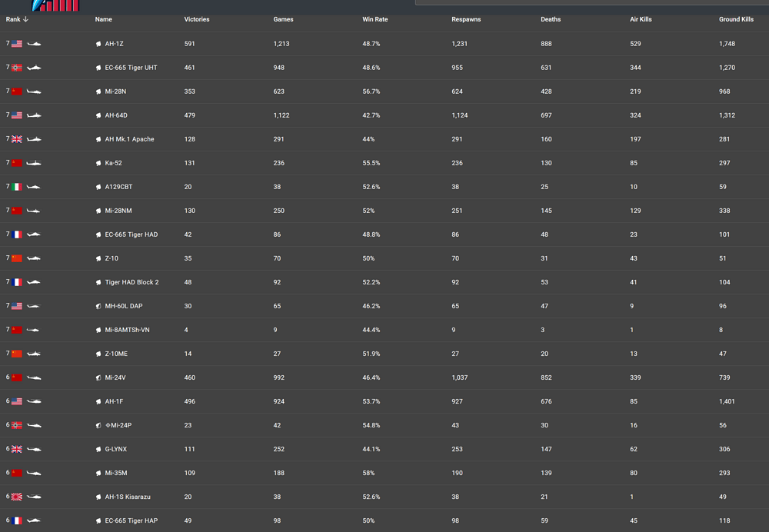
Task: Click the small vehicle-type icon before AH-64D
Action: (x=98, y=116)
